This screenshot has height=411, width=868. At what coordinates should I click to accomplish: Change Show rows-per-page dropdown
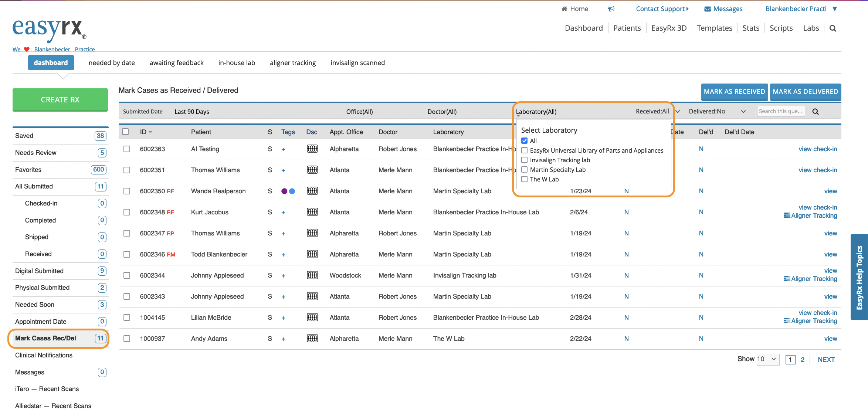point(768,359)
